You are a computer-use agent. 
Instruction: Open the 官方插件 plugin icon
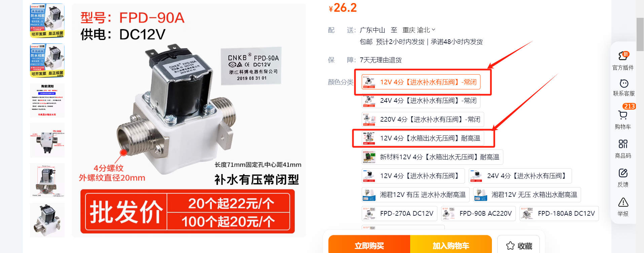pyautogui.click(x=623, y=55)
